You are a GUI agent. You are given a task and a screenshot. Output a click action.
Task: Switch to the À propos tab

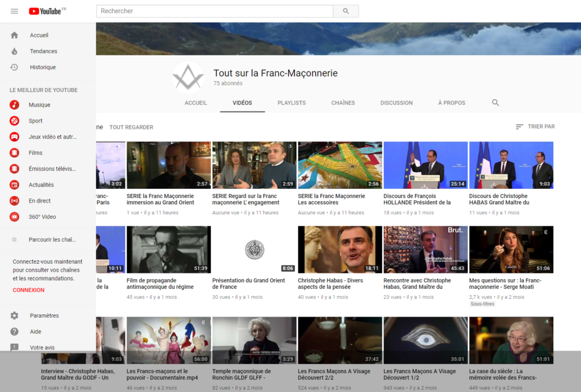(x=452, y=103)
